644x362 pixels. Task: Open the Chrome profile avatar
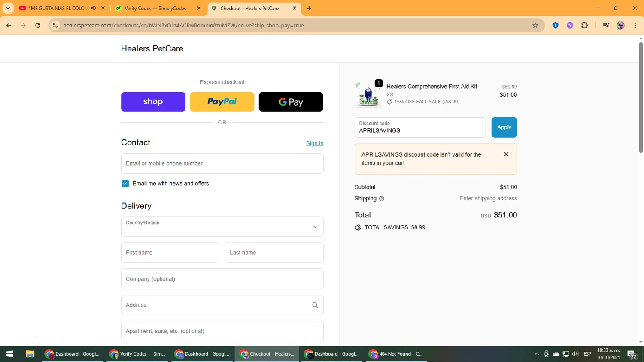pos(620,25)
